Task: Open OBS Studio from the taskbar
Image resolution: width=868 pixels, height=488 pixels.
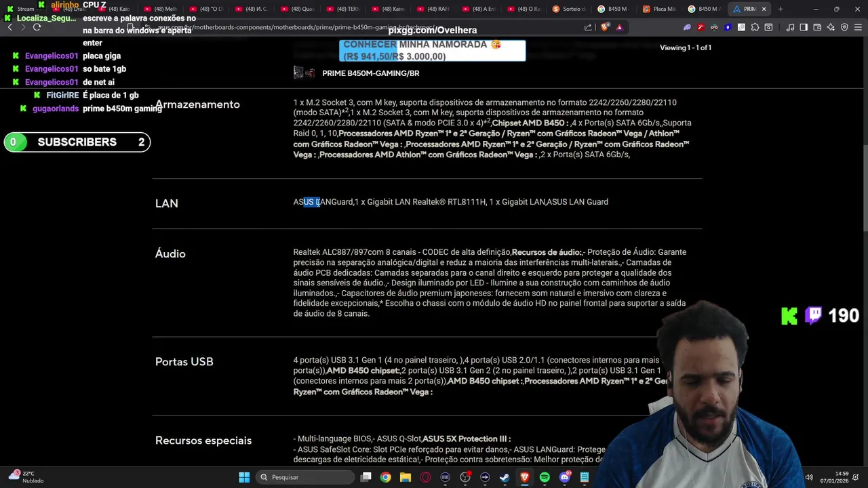Action: click(465, 477)
